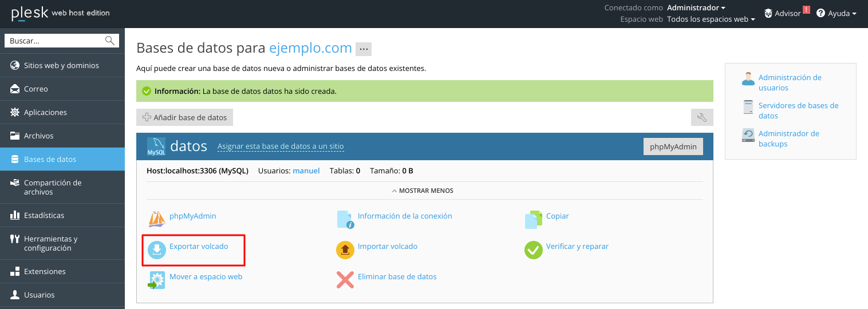The width and height of the screenshot is (868, 309).
Task: Collapse details with Mostrar menos
Action: tap(424, 191)
